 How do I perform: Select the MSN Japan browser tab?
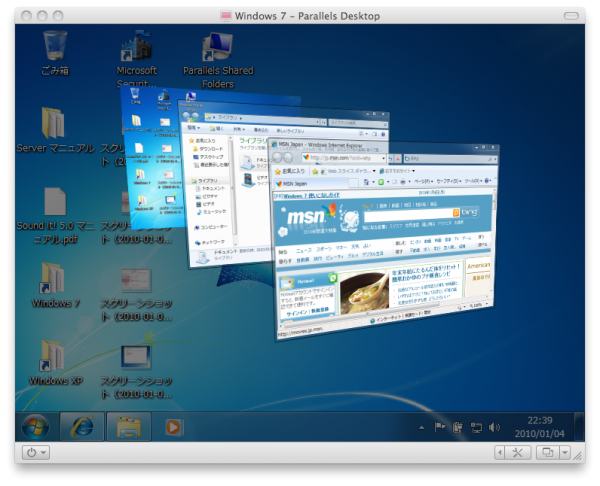tap(312, 184)
